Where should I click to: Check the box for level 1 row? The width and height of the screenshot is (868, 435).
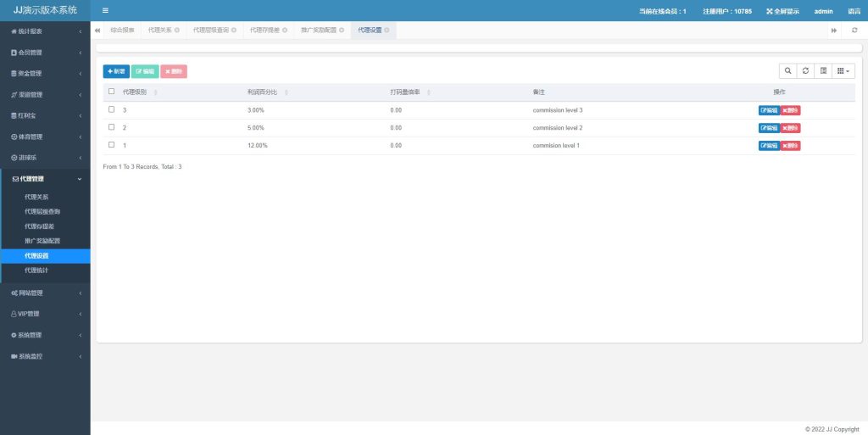point(111,145)
